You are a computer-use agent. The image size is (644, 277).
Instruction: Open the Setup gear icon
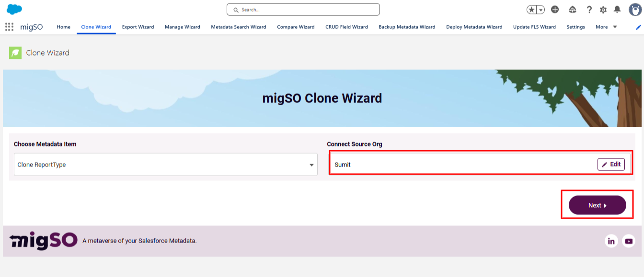pos(603,10)
